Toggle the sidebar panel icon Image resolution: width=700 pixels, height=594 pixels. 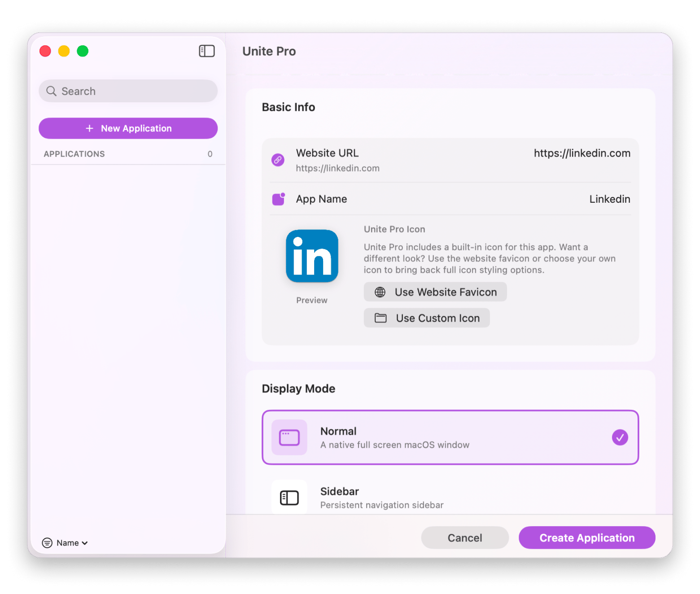click(x=207, y=51)
